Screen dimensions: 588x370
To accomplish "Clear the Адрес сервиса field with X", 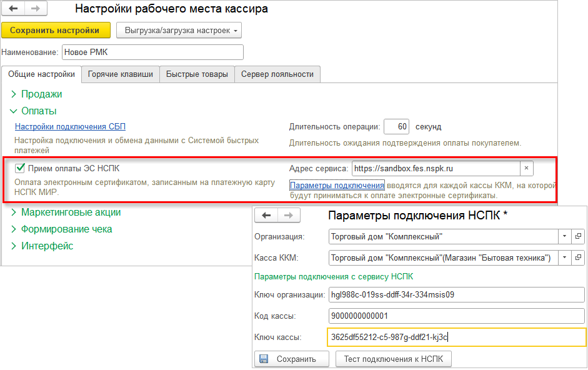I will pos(527,169).
